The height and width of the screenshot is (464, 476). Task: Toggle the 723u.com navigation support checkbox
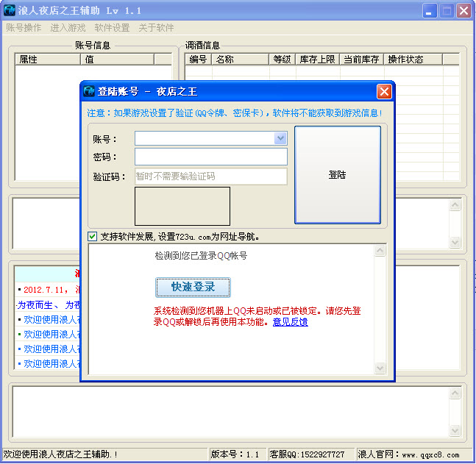tap(92, 236)
